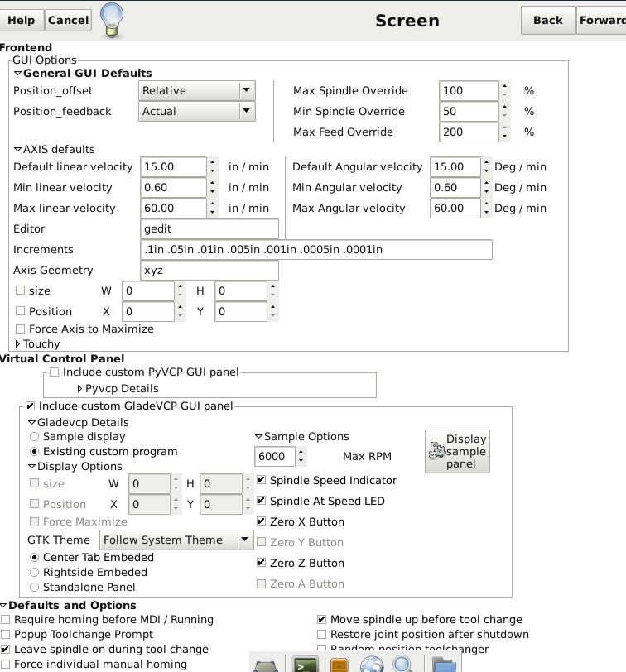The height and width of the screenshot is (672, 626).
Task: Increase Default linear velocity with up arrow
Action: (212, 162)
